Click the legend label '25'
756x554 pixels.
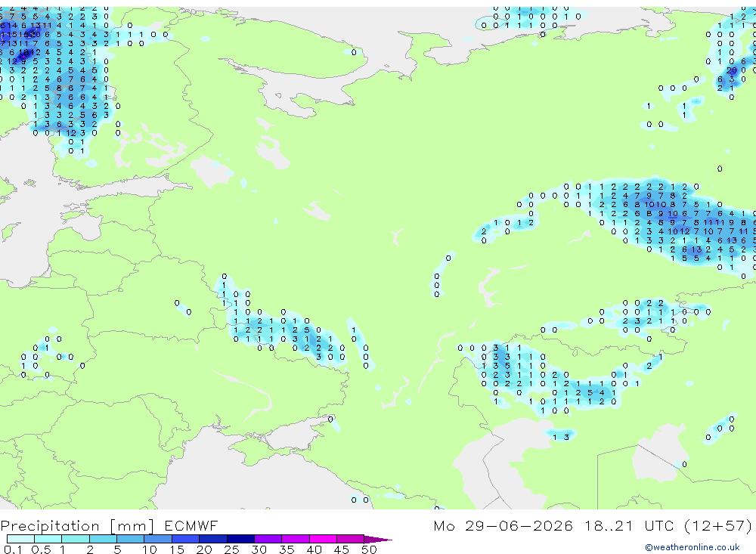[x=231, y=549]
